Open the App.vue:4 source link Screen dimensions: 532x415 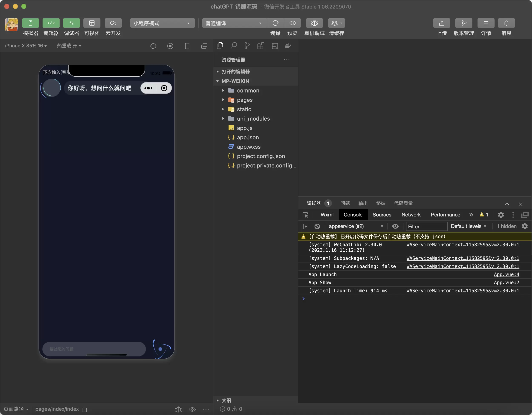pos(506,274)
